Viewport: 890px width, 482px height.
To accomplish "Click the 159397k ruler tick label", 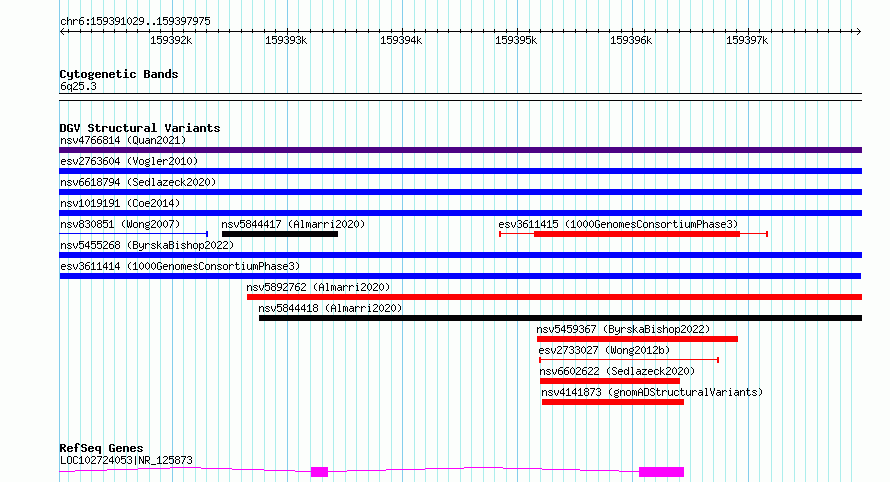I will [747, 40].
